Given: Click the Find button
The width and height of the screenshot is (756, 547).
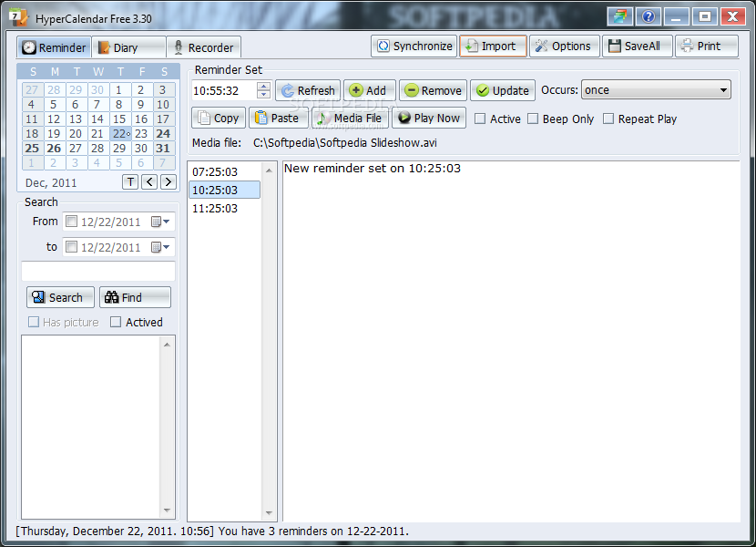Looking at the screenshot, I should point(135,297).
